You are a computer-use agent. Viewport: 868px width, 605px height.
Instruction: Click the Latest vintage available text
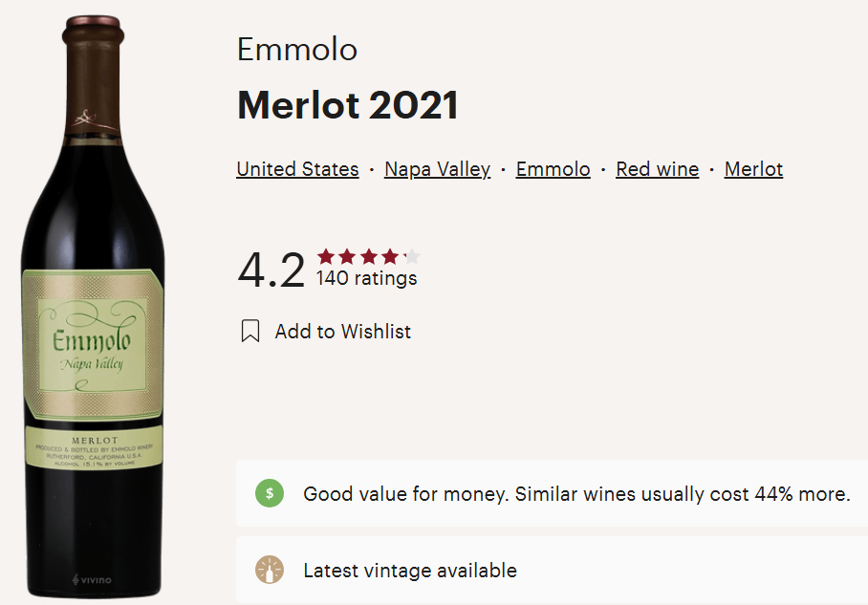click(x=409, y=571)
